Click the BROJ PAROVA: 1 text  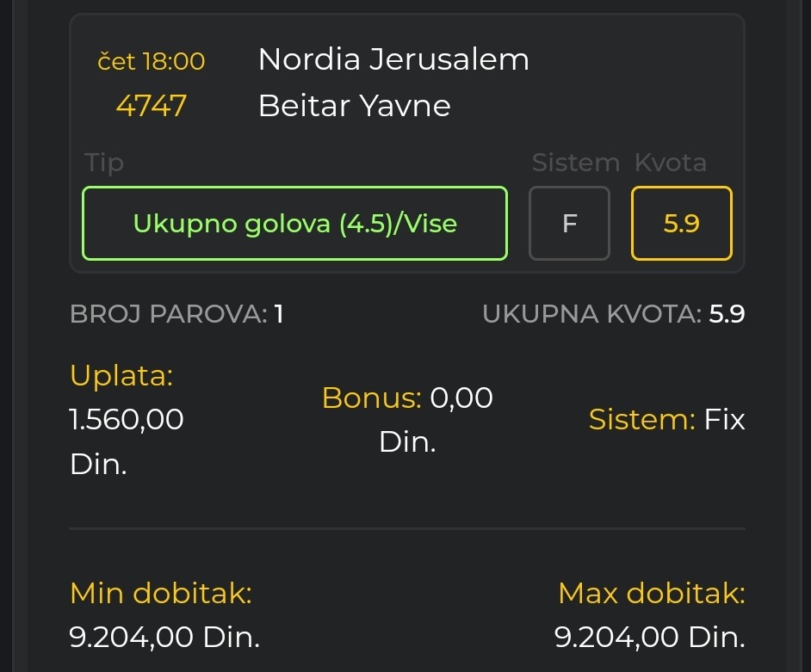point(176,314)
